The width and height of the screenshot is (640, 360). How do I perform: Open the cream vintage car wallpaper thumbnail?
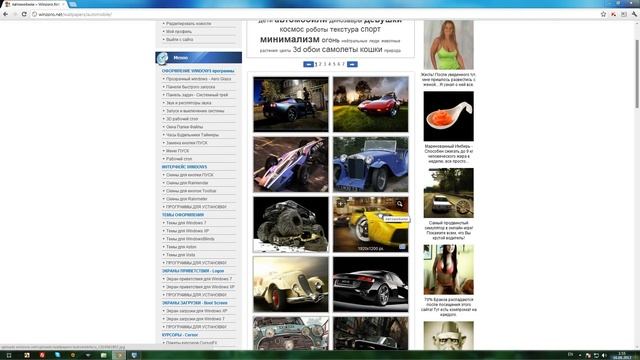coord(291,284)
